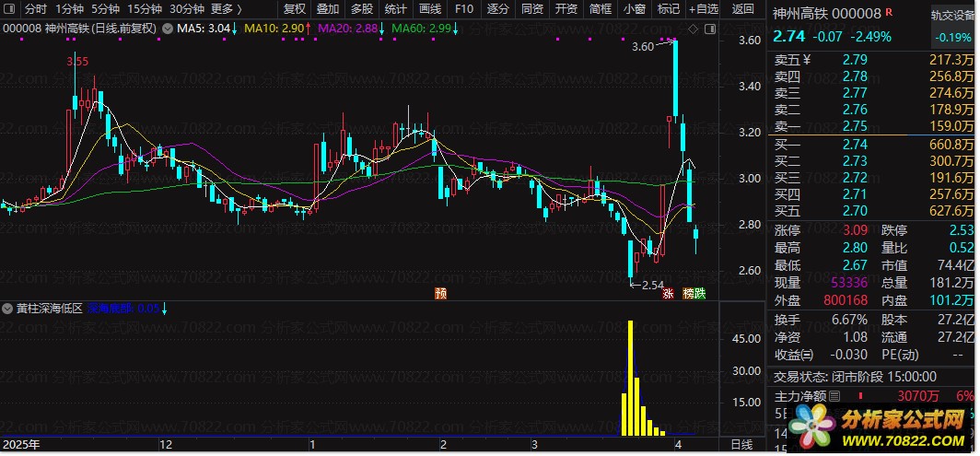
Task: Expand 更多 period options
Action: [x=227, y=9]
